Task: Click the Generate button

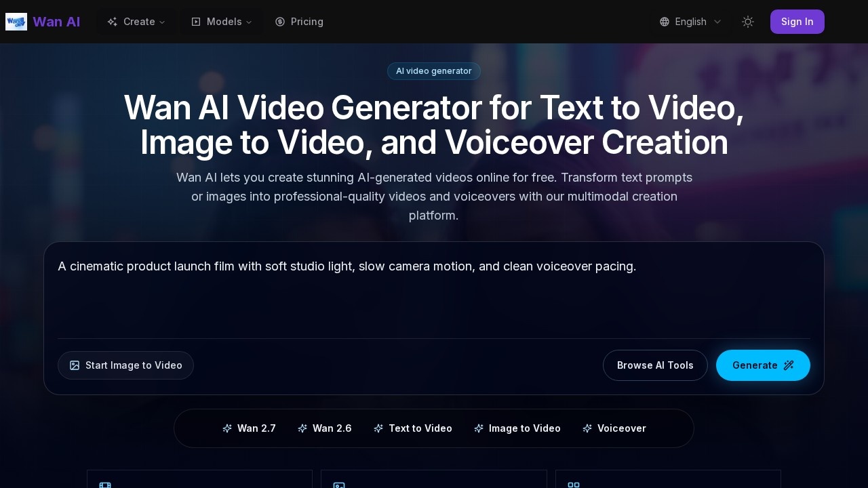Action: point(763,365)
